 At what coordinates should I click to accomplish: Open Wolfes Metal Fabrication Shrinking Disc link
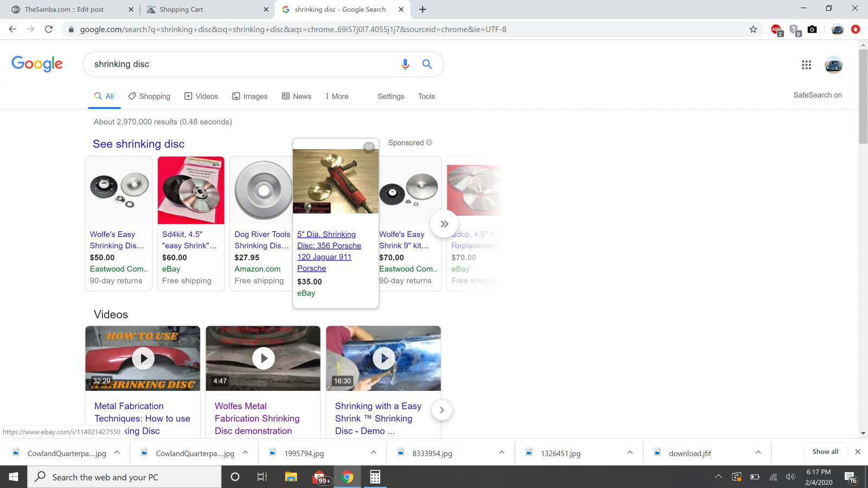257,418
